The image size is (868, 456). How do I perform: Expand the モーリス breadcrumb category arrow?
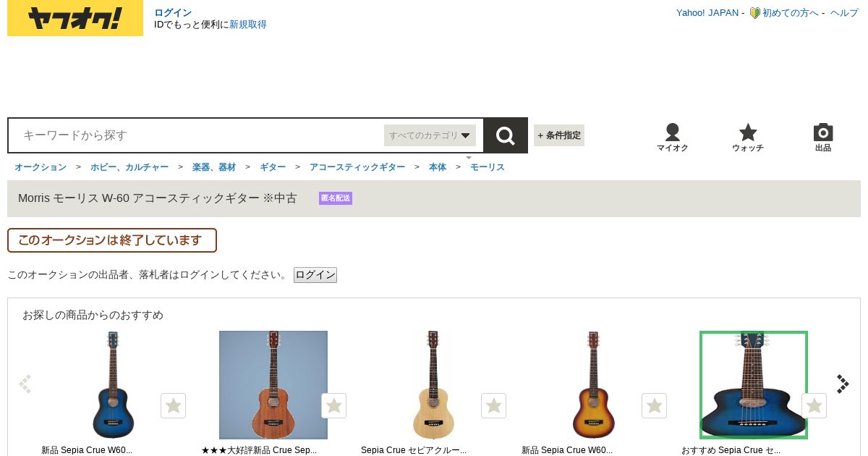coord(469,157)
